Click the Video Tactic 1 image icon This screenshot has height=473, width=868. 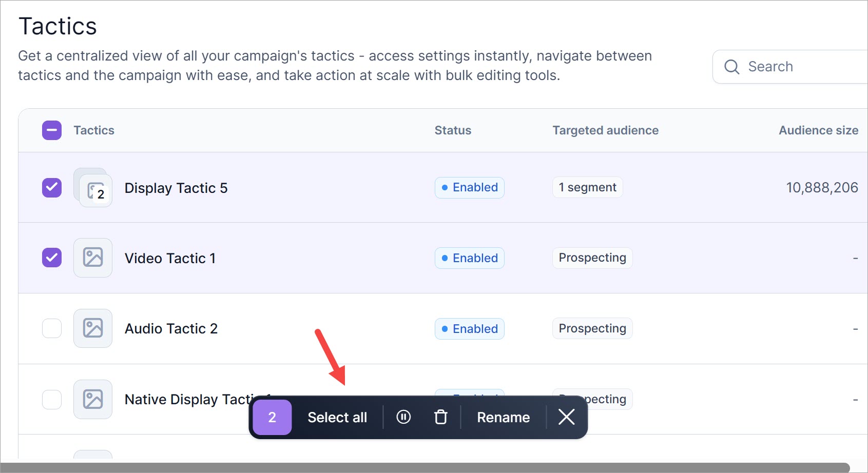coord(93,258)
